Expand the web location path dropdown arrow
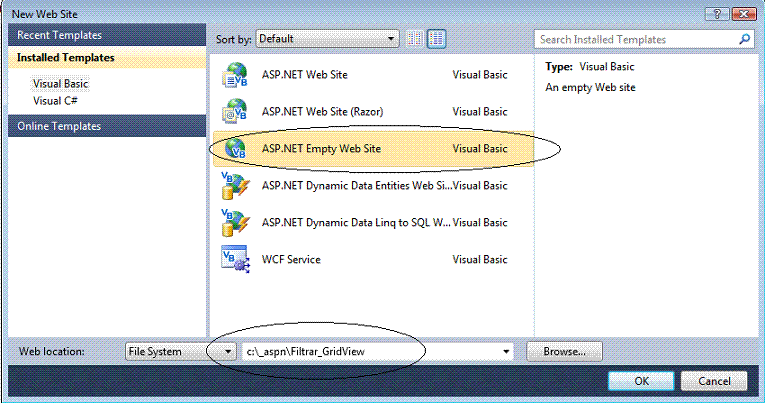765x403 pixels. click(506, 352)
